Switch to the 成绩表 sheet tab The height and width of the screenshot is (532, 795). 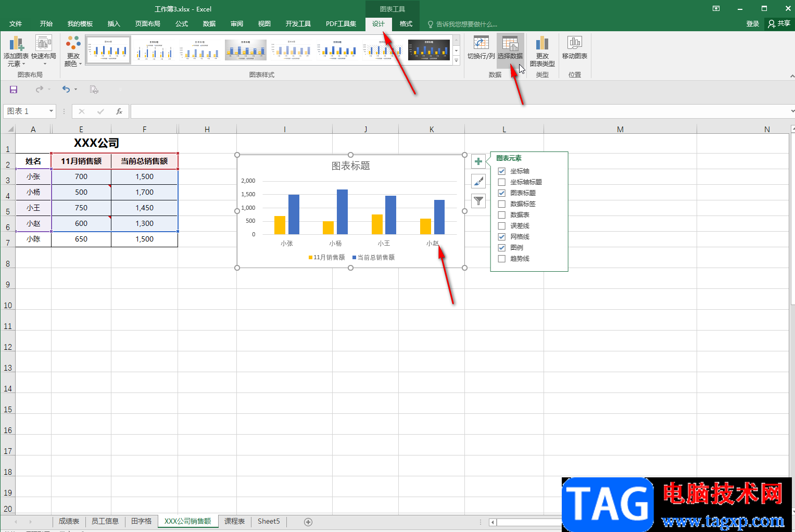(69, 522)
